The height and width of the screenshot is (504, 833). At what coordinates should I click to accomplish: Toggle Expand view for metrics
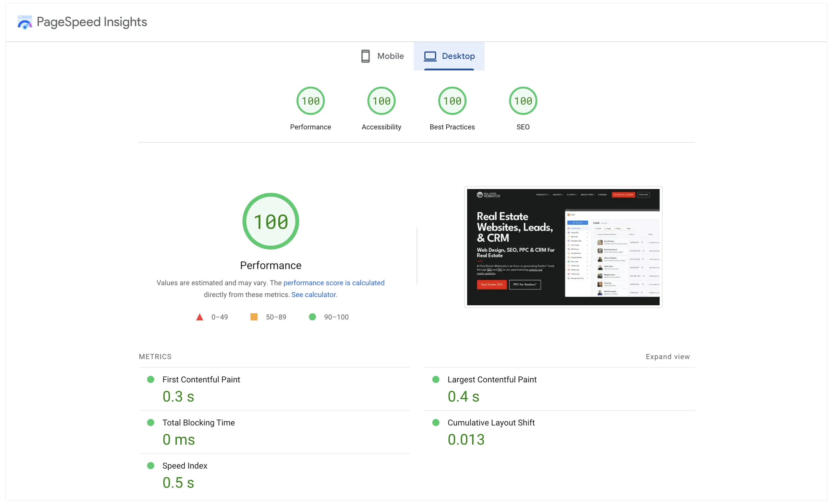[668, 357]
